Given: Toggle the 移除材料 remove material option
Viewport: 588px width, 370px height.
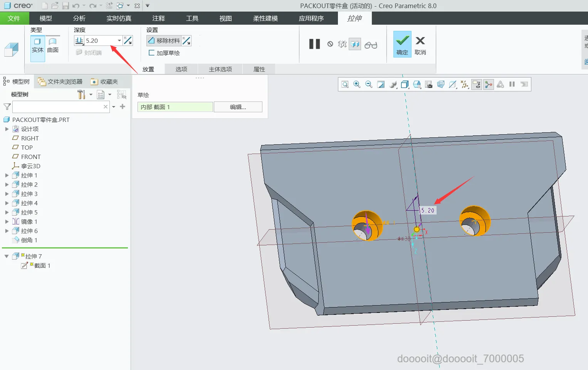Looking at the screenshot, I should pyautogui.click(x=164, y=41).
